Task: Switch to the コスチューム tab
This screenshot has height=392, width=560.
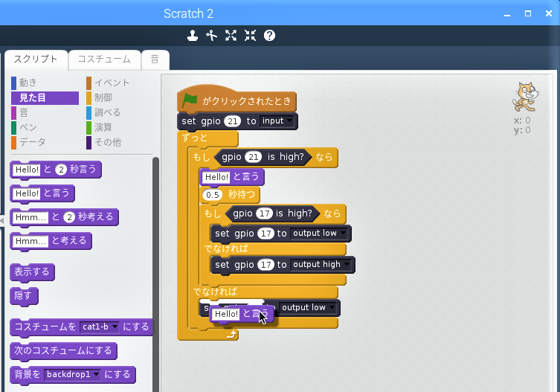Action: 104,59
